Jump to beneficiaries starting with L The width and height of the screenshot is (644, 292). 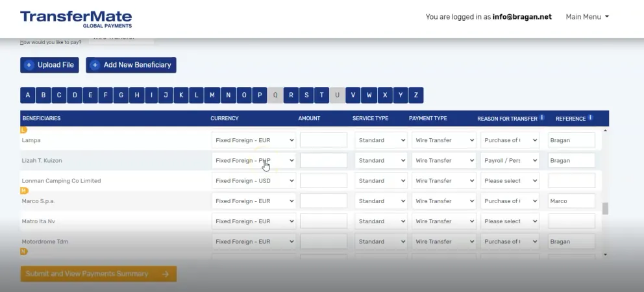196,95
